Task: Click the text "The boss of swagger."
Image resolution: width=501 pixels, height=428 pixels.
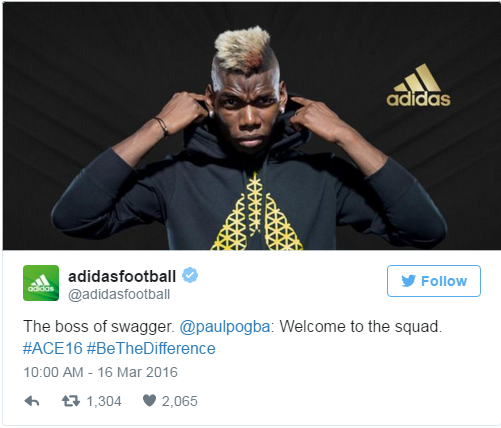Action: [99, 326]
